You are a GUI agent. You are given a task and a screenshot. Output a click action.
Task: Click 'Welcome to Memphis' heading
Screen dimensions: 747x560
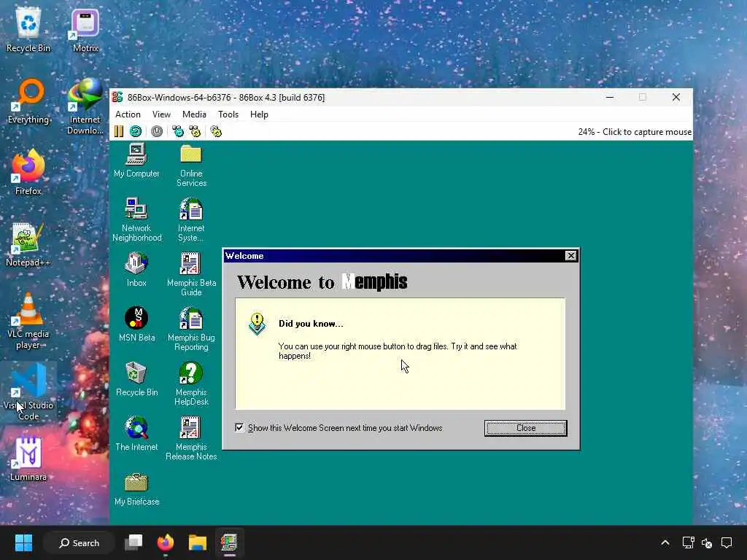(322, 282)
